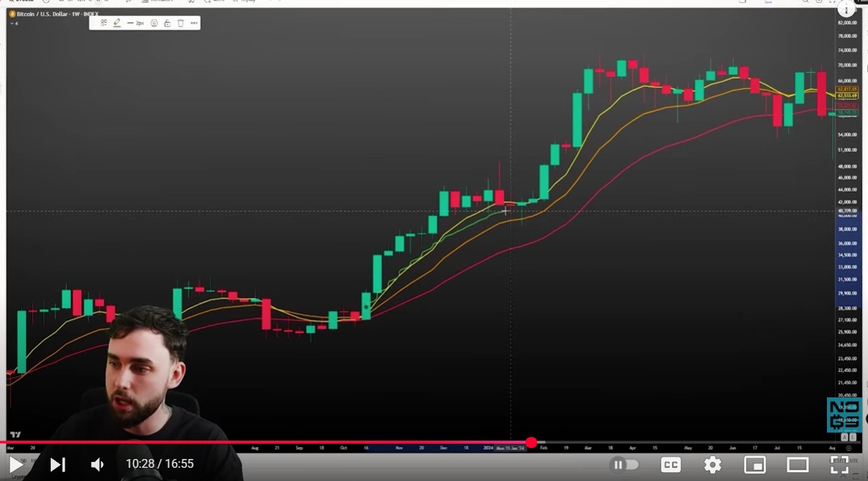The image size is (868, 481).
Task: Select the 2024 label on the time axis
Action: click(489, 447)
